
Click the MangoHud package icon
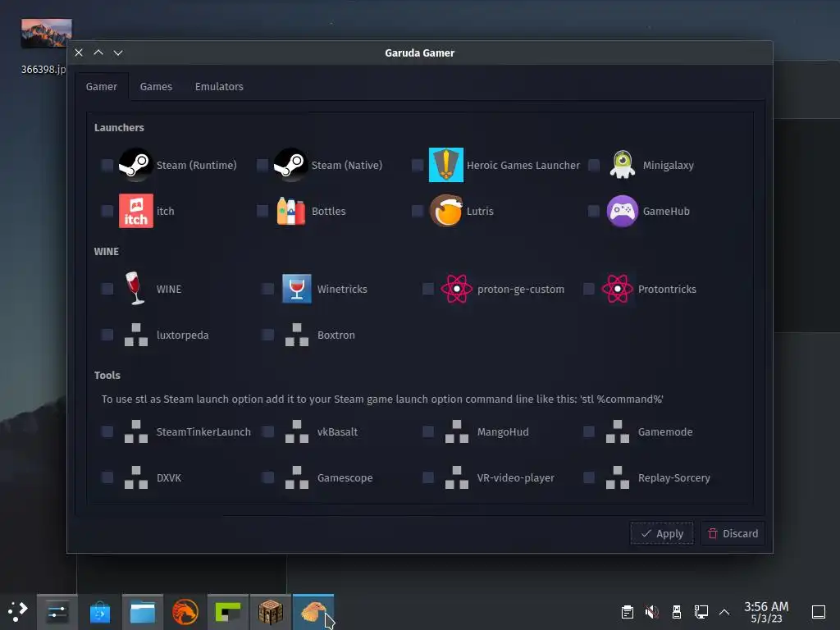[457, 431]
